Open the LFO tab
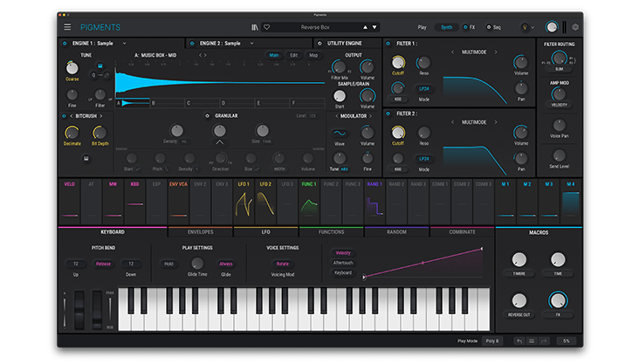The height and width of the screenshot is (364, 639). coord(265,232)
